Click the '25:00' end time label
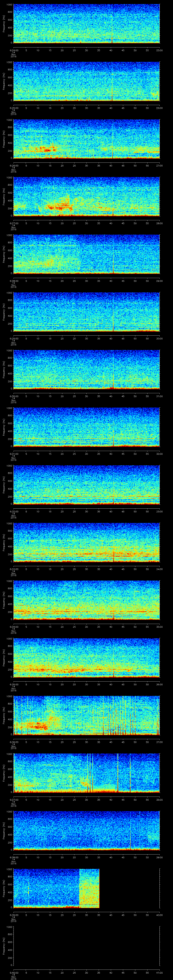Screen dimensions: 173x980 pos(160,50)
